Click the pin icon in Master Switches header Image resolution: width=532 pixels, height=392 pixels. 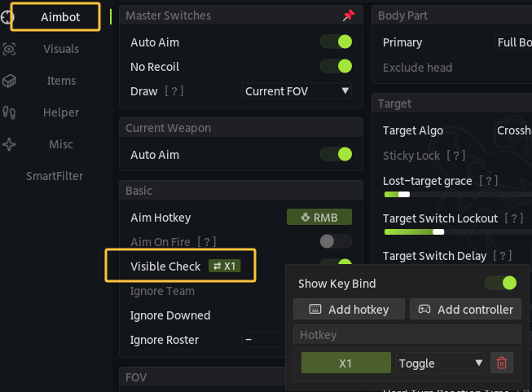[349, 15]
